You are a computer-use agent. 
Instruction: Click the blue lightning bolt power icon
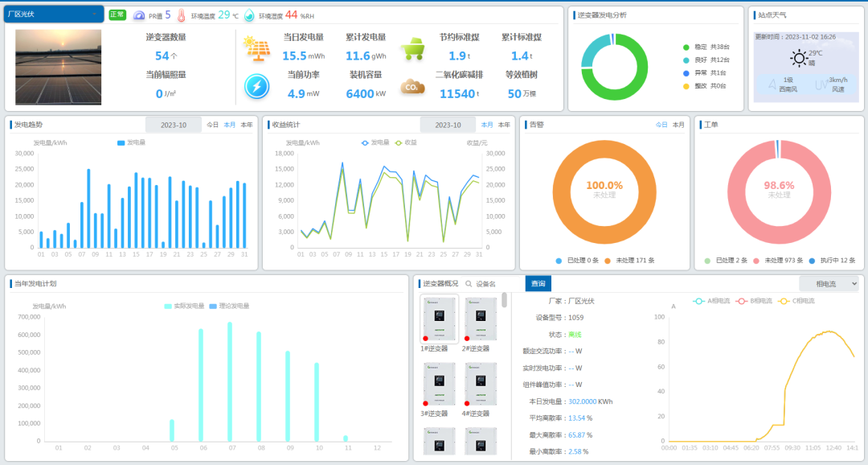(x=257, y=86)
